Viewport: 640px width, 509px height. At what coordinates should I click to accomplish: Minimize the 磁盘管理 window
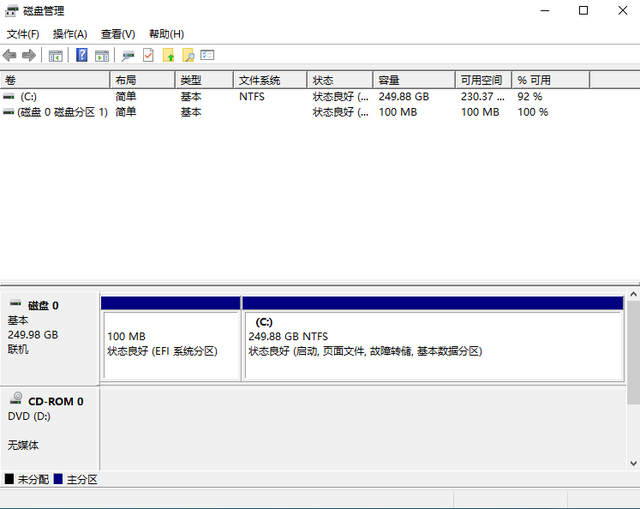coord(545,11)
